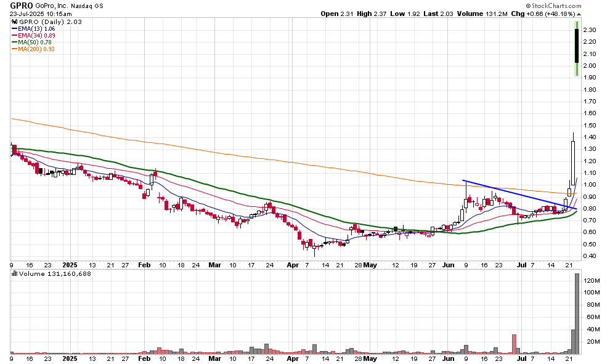Click the 1.20 price axis label

click(590, 161)
